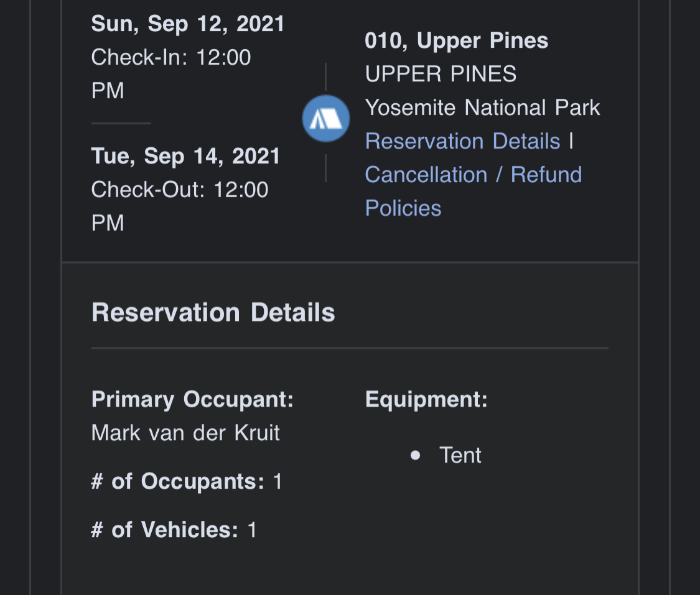The height and width of the screenshot is (595, 700).
Task: Open the blue Reservation Details link
Action: pos(462,141)
